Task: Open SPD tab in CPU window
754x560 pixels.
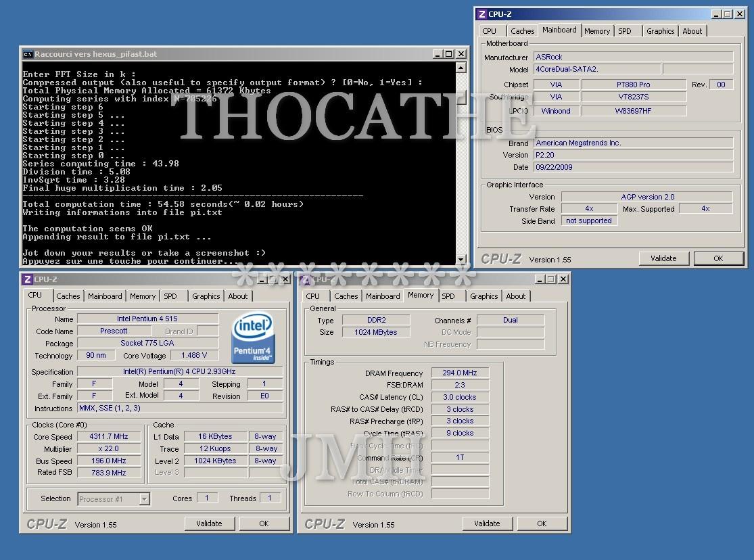Action: [x=170, y=296]
